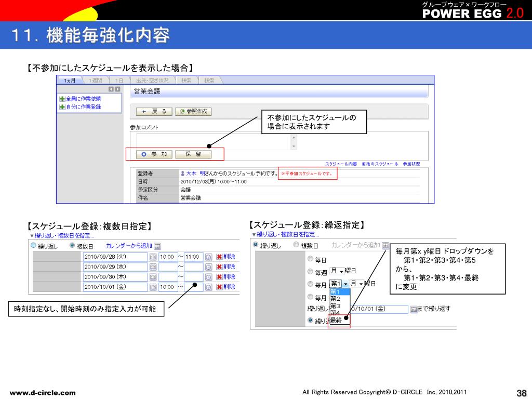532x399 pixels.
Task: Click empty end time in 2010/09/30 row
Action: pyautogui.click(x=193, y=277)
